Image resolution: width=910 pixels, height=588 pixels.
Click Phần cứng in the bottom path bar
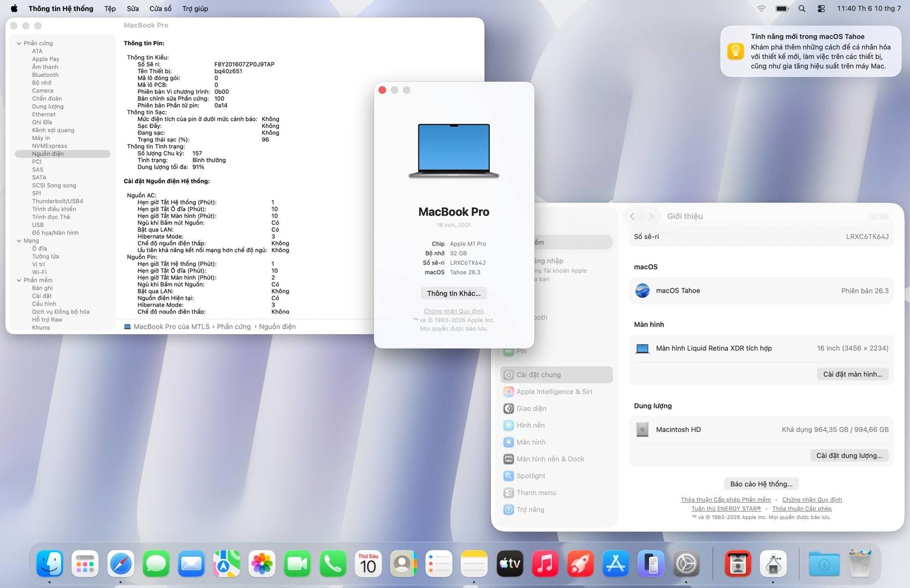click(x=234, y=327)
